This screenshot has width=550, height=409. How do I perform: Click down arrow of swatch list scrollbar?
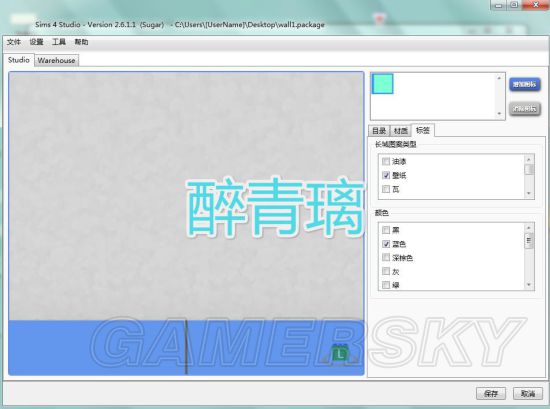click(x=499, y=114)
